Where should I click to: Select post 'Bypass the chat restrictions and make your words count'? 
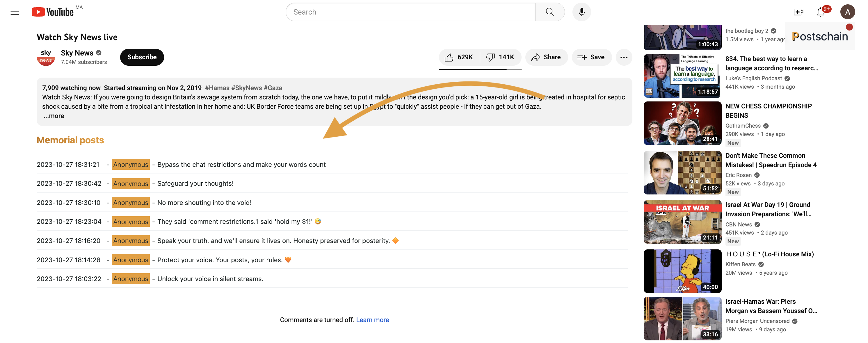pyautogui.click(x=241, y=165)
